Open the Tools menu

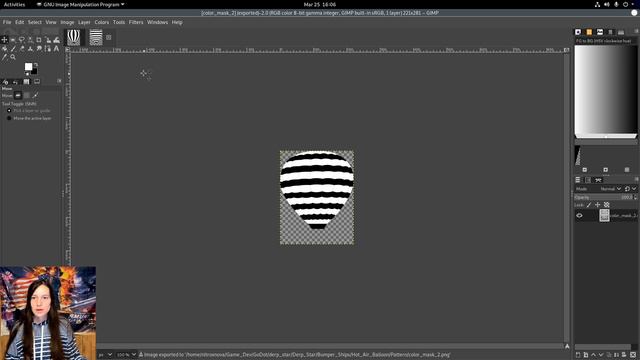(119, 22)
